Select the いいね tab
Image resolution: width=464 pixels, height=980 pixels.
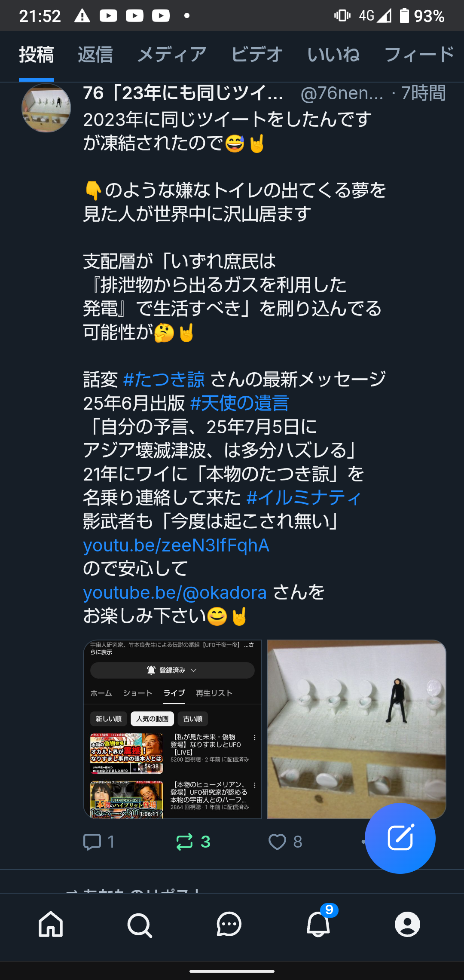point(333,55)
